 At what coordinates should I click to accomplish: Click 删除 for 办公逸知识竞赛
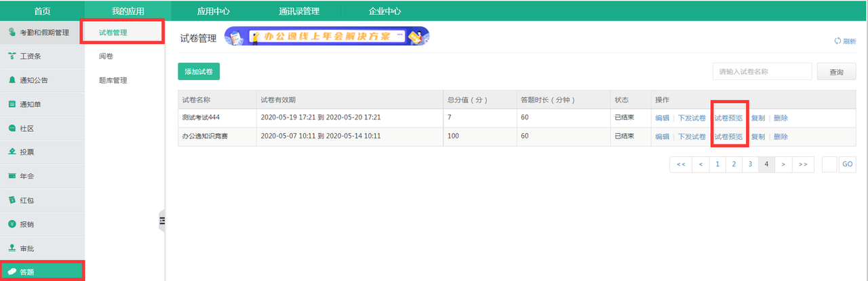pos(781,136)
